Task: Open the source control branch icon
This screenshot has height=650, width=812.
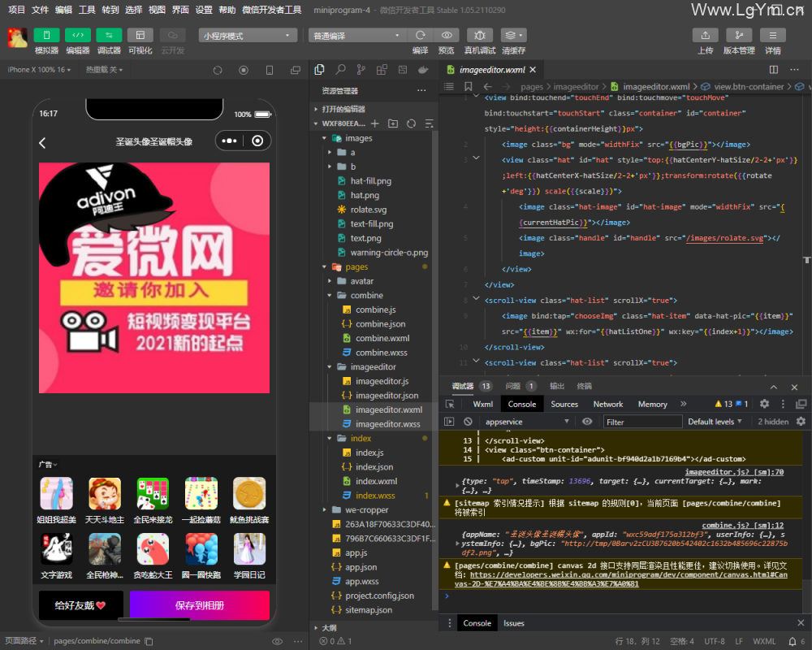Action: [361, 70]
